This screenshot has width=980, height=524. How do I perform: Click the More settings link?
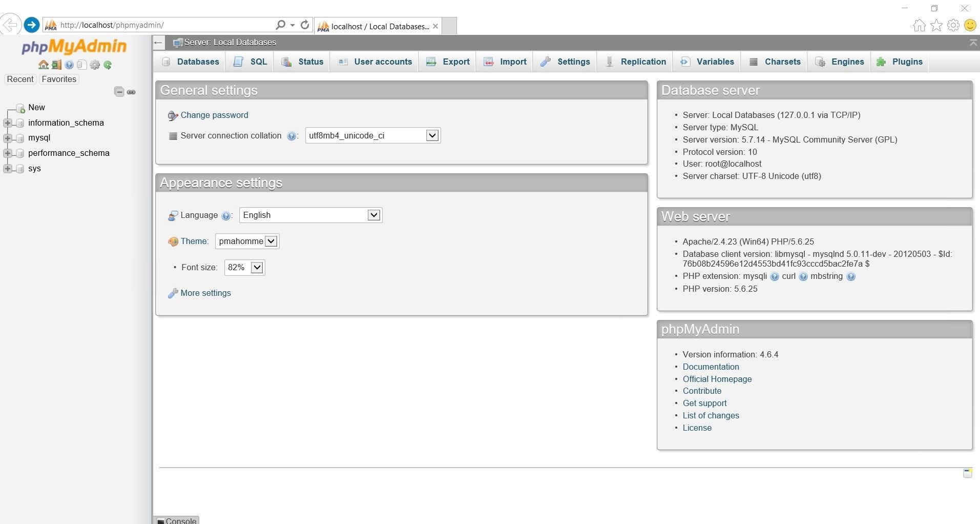pyautogui.click(x=205, y=293)
